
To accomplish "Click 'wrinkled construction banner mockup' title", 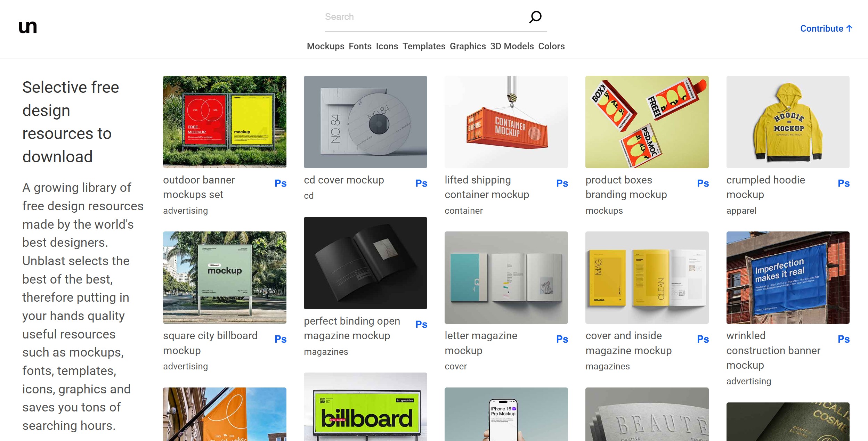I will point(773,350).
